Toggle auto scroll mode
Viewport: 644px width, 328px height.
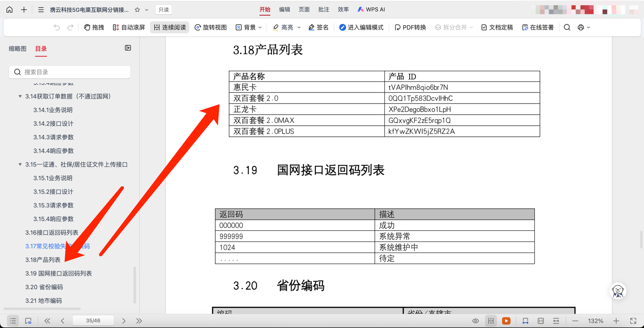pyautogui.click(x=129, y=27)
